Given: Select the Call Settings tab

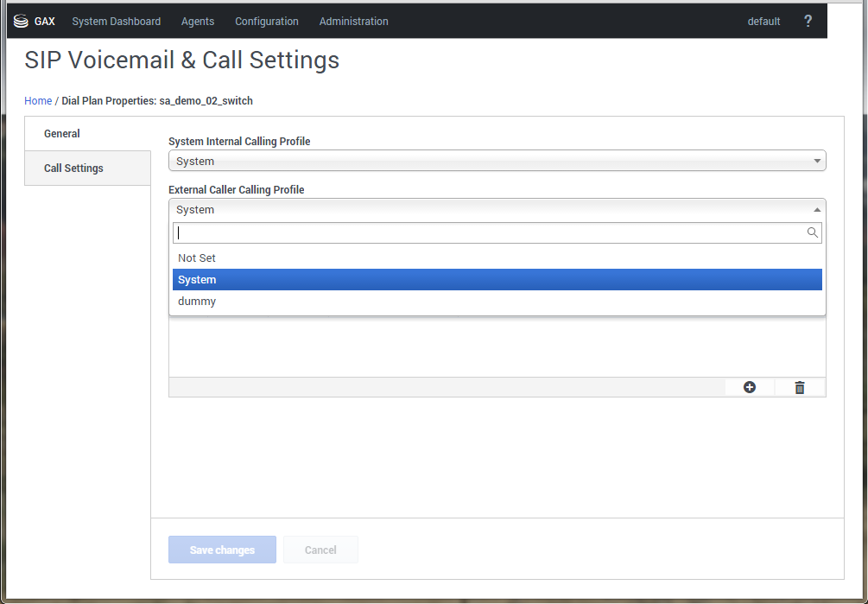Looking at the screenshot, I should 73,168.
